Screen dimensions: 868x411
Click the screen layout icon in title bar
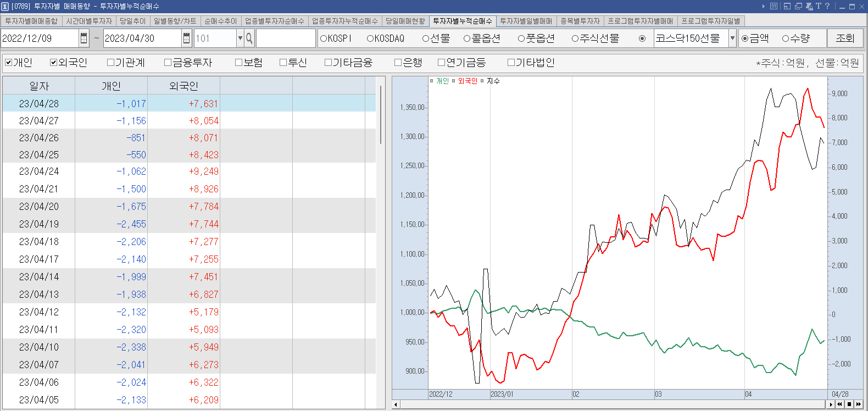pyautogui.click(x=787, y=6)
